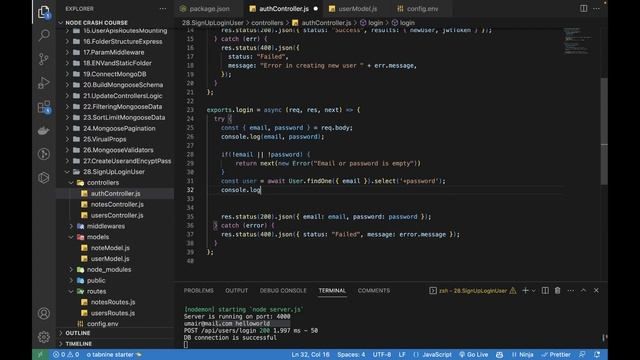640x360 pixels.
Task: Click Go Live in status bar
Action: click(x=473, y=355)
